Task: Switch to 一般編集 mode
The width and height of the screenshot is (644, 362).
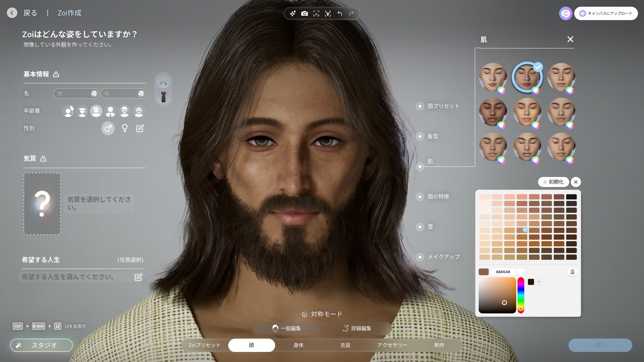Action: pyautogui.click(x=286, y=328)
